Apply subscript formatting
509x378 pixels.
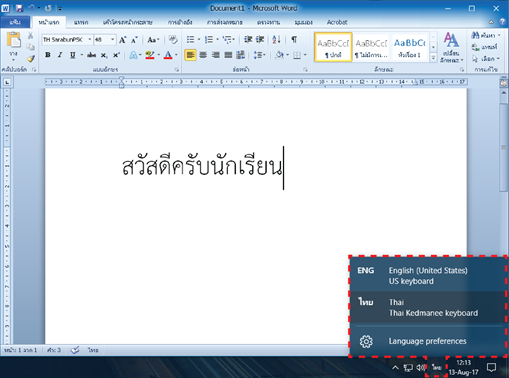(x=104, y=55)
